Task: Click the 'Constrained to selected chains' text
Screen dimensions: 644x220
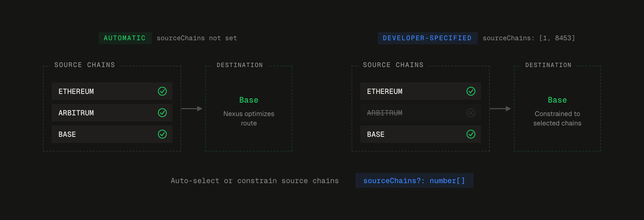Action: (x=557, y=118)
